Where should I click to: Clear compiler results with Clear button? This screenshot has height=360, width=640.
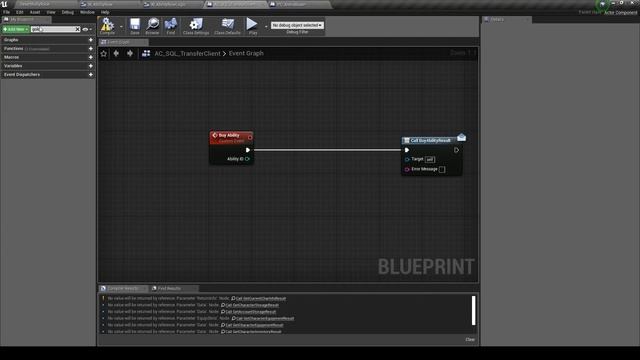click(x=470, y=340)
